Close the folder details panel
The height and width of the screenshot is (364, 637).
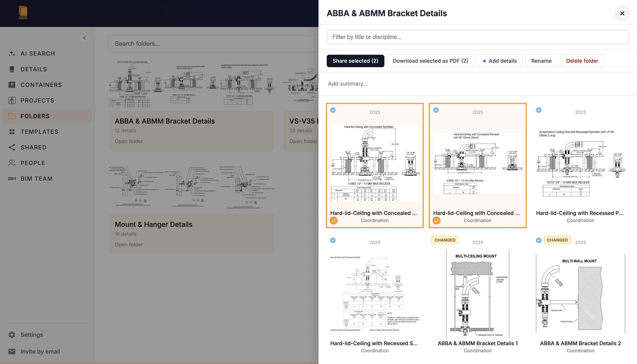pyautogui.click(x=622, y=14)
